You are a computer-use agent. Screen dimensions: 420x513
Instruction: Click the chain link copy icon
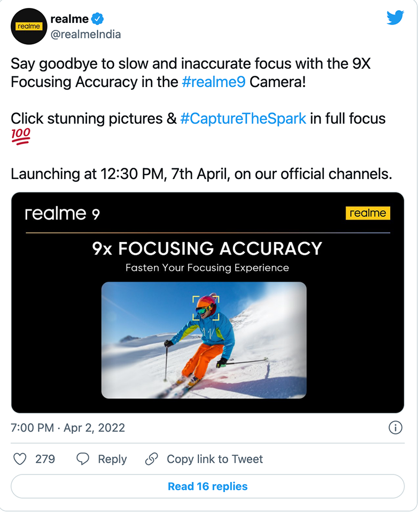pos(151,459)
